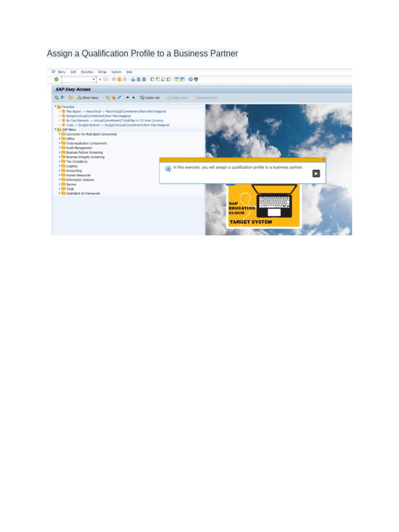
Task: Click the Documentation button
Action: [205, 98]
